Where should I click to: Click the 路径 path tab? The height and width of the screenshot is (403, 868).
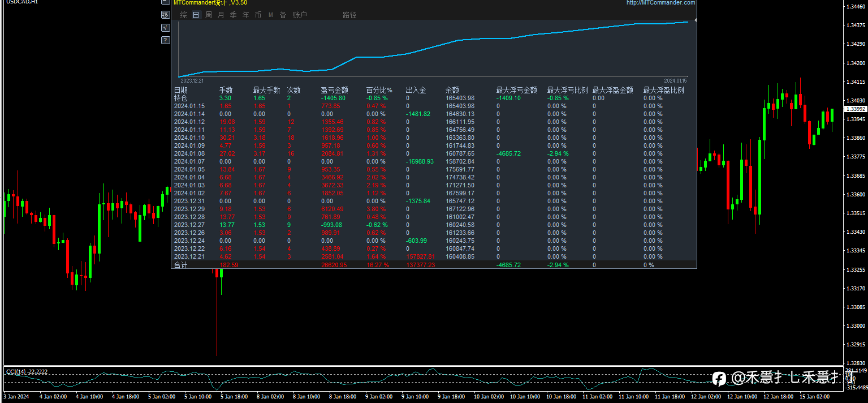(349, 15)
